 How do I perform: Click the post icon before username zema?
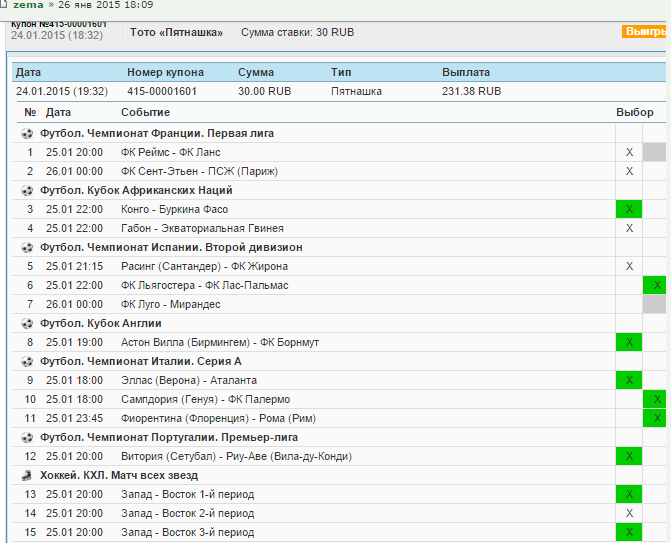(x=5, y=5)
